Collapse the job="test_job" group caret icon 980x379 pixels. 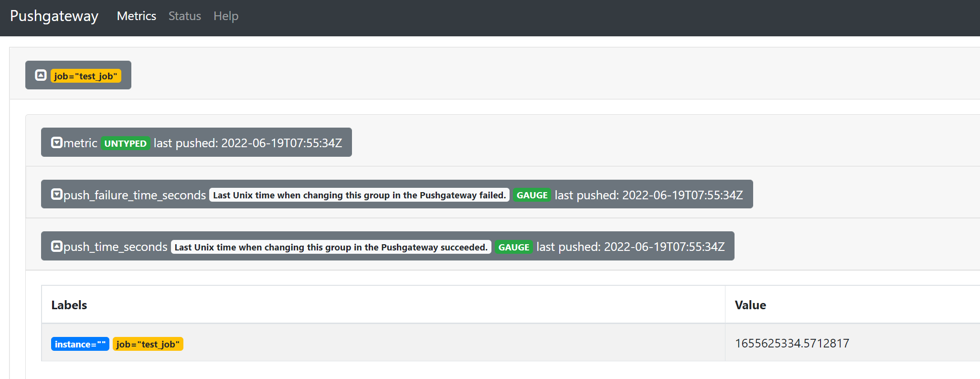41,75
